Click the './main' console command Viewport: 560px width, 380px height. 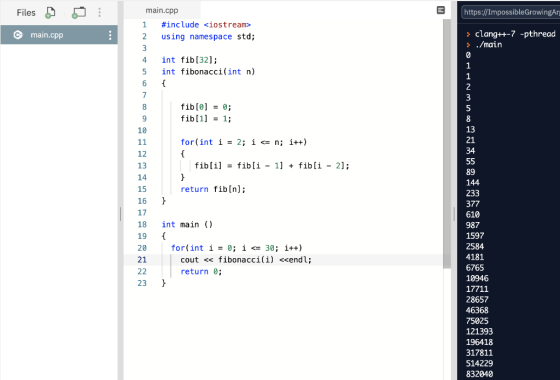(489, 45)
